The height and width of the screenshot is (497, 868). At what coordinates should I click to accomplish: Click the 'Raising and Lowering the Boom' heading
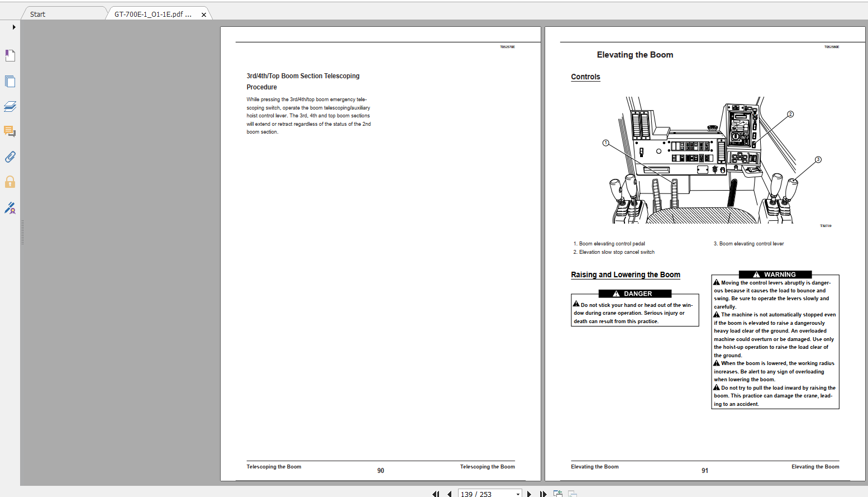(x=626, y=275)
